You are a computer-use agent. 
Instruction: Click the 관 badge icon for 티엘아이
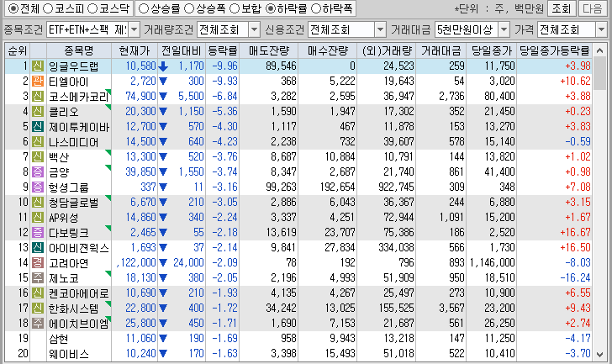(x=38, y=82)
